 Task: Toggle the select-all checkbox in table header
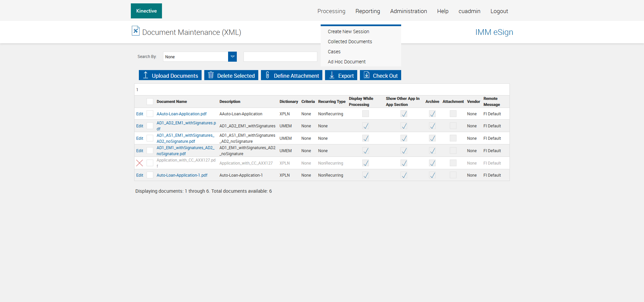tap(150, 102)
